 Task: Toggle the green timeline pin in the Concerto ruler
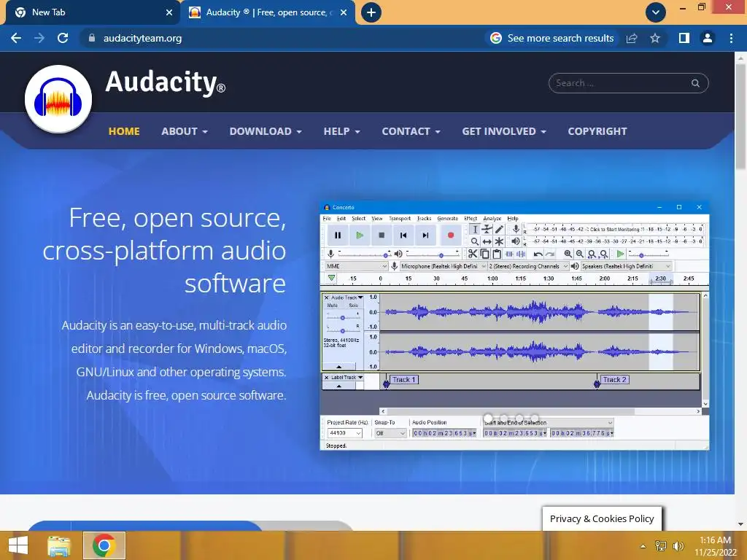click(332, 278)
